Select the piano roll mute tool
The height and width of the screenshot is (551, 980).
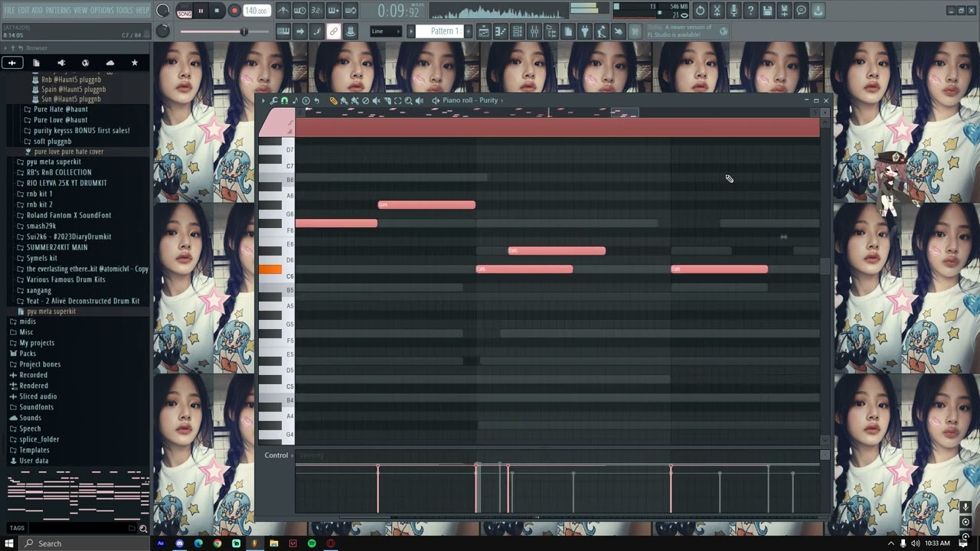tap(376, 101)
